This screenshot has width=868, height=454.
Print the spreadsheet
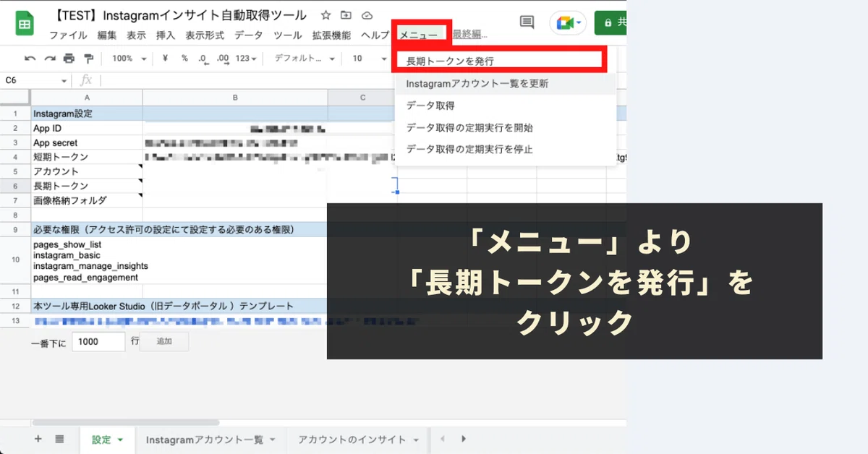click(69, 59)
